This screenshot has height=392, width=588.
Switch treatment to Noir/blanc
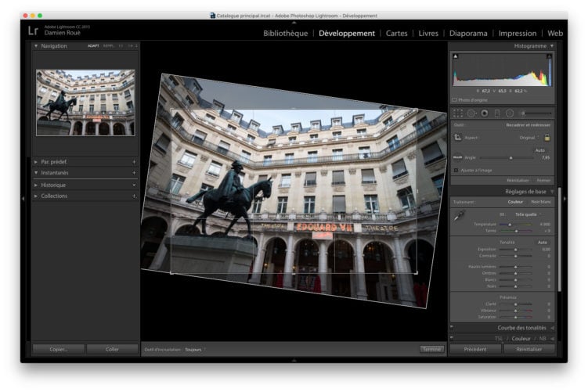click(541, 202)
